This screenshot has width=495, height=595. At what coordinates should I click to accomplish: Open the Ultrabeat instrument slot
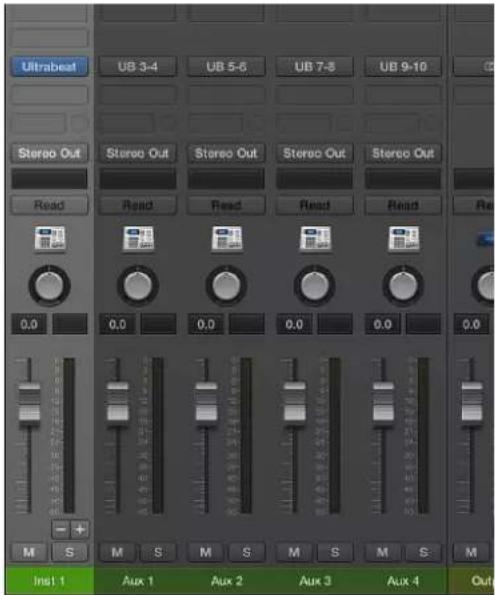pyautogui.click(x=49, y=67)
